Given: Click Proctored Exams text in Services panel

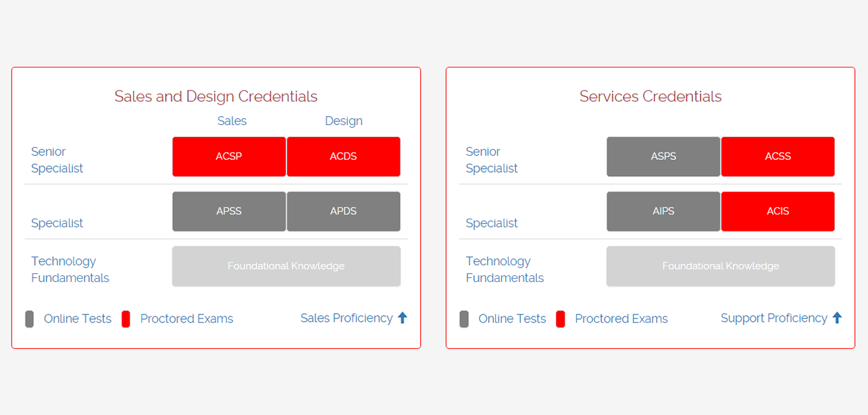Looking at the screenshot, I should point(621,319).
